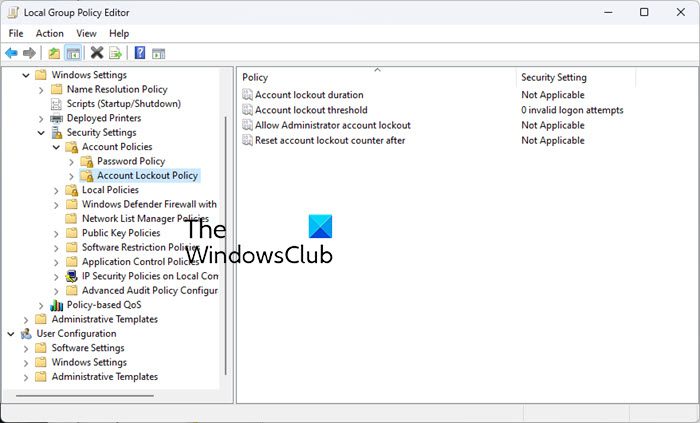Open the View menu
The image size is (700, 423).
pos(86,33)
